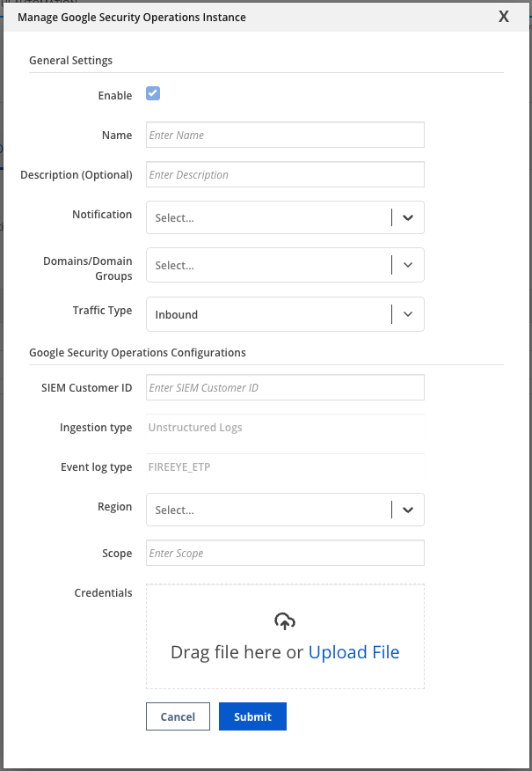532x771 pixels.
Task: Click the Credentials label
Action: 103,593
